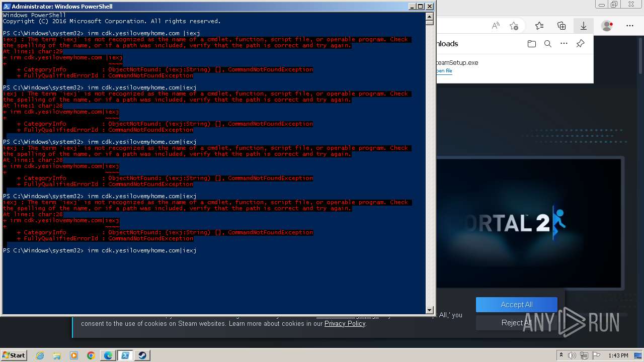
Task: Click the PowerShell scrollbar down arrow
Action: coord(430,310)
